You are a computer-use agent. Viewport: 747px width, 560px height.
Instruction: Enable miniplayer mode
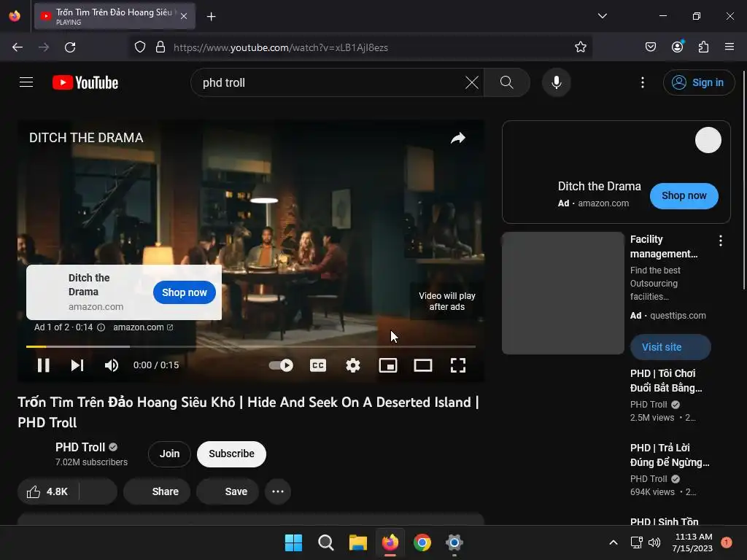click(x=388, y=365)
